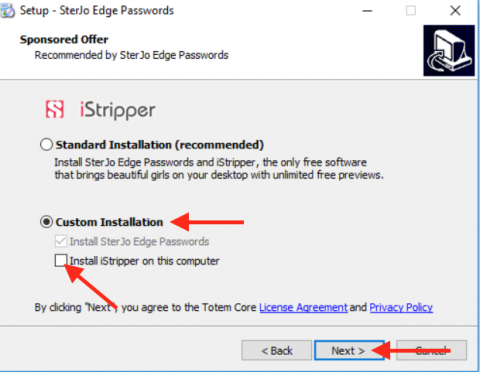The image size is (480, 372).
Task: Click the disabled maximize window button
Action: point(411,11)
